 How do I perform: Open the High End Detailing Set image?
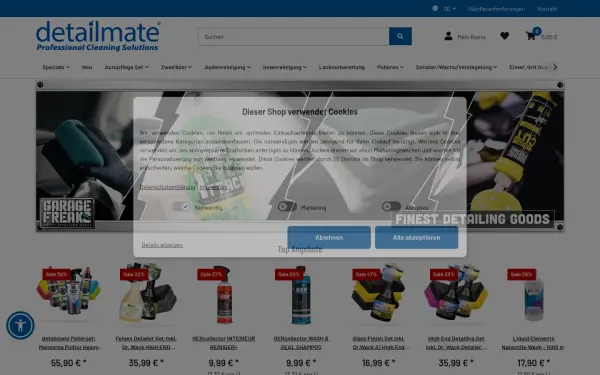click(x=456, y=294)
